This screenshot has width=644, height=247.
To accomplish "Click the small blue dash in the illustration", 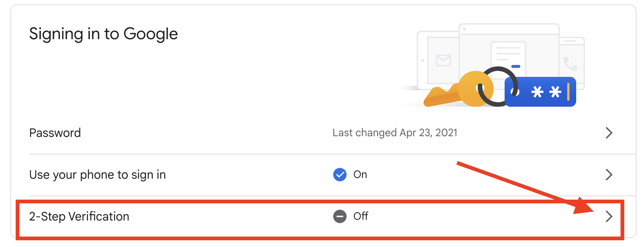I will pos(516,66).
